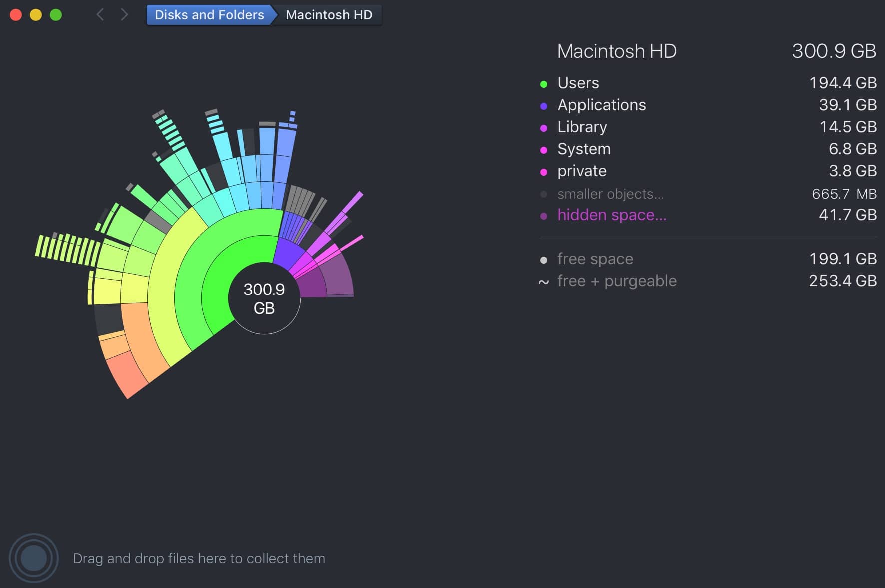
Task: Click the free + purgeable row
Action: [708, 281]
